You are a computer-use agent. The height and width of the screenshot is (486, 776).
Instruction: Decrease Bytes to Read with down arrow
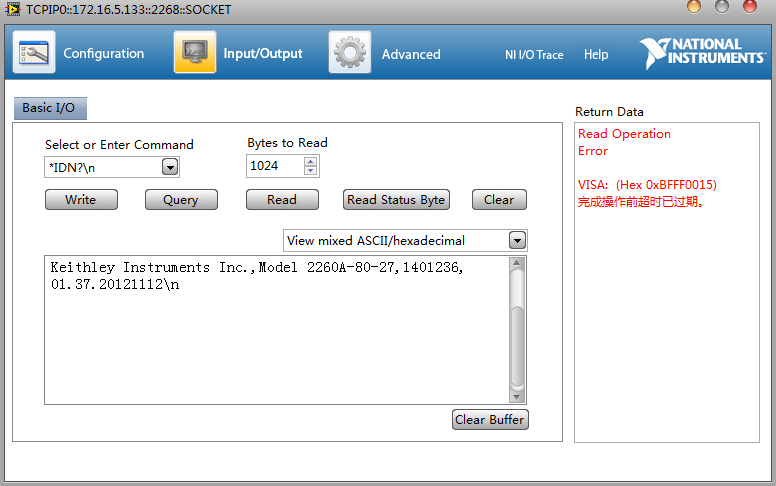pos(310,170)
